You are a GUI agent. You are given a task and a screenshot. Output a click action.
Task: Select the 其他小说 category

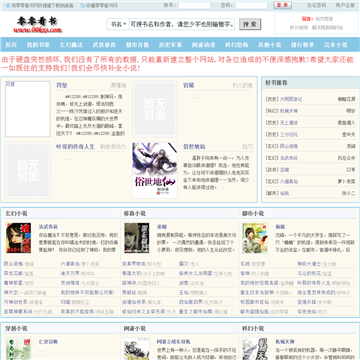click(x=270, y=45)
